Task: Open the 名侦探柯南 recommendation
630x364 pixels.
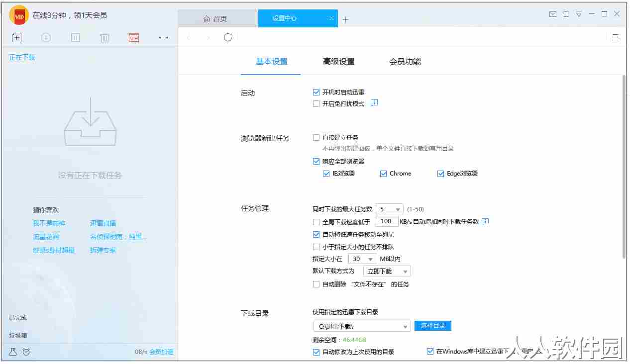Action: (118, 237)
